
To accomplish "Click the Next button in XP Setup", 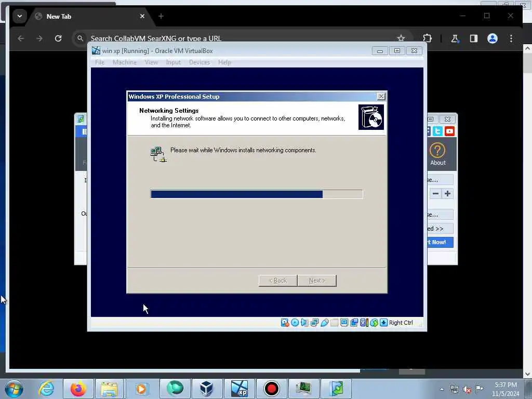I will click(x=317, y=281).
